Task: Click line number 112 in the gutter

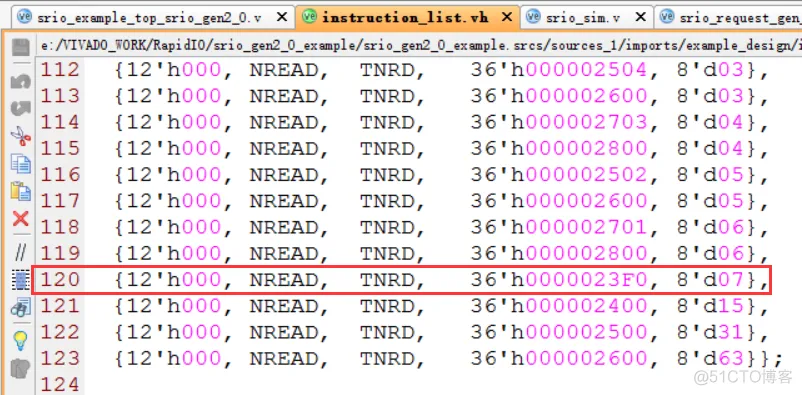Action: [x=59, y=70]
